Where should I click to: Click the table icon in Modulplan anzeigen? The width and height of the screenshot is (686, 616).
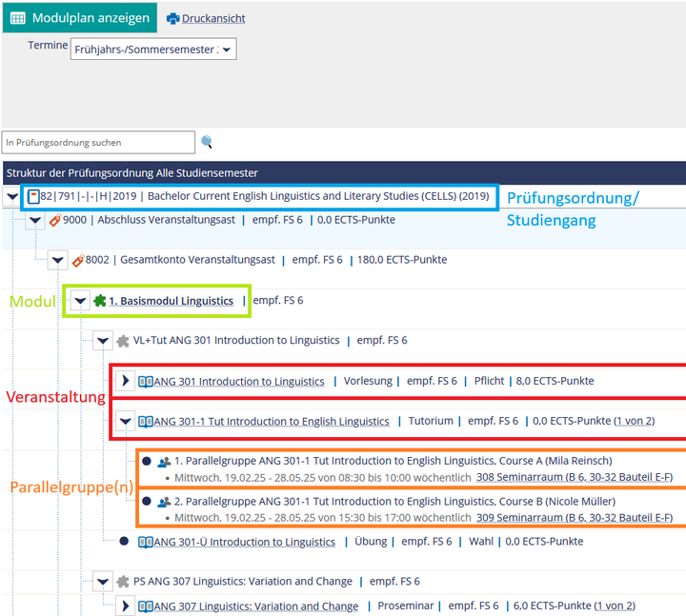click(18, 18)
